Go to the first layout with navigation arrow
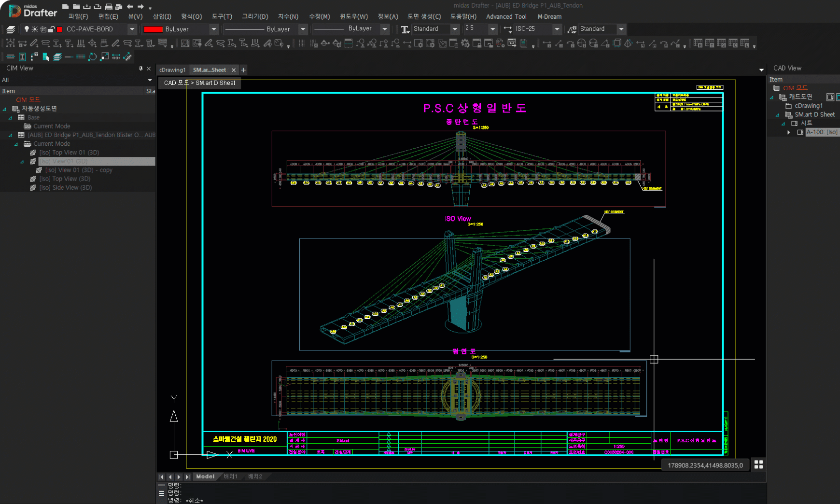Viewport: 840px width, 504px height. [x=161, y=477]
